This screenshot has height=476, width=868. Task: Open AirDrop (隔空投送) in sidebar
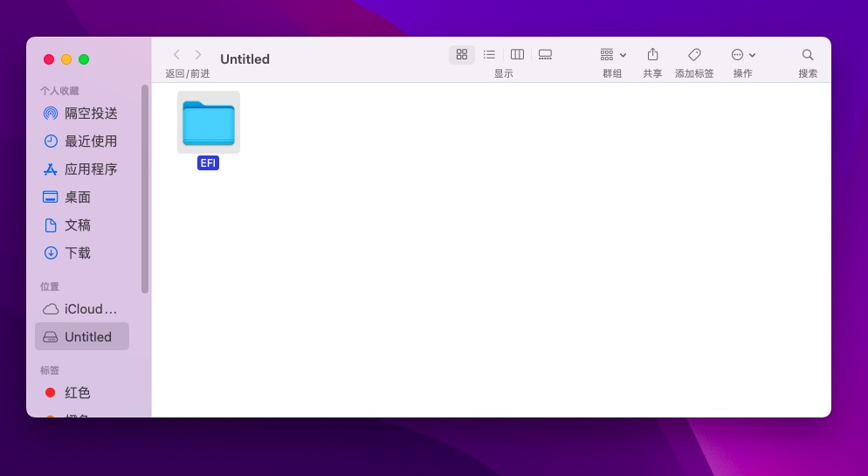[x=82, y=114]
